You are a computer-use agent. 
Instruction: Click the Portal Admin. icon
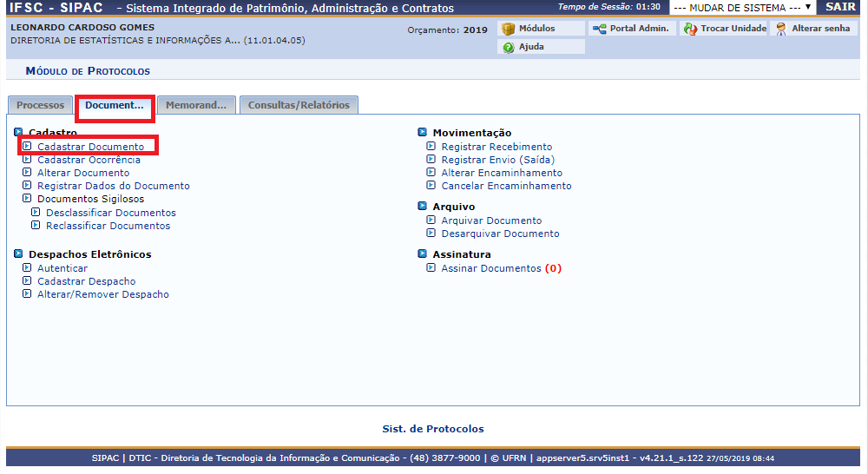pyautogui.click(x=599, y=29)
